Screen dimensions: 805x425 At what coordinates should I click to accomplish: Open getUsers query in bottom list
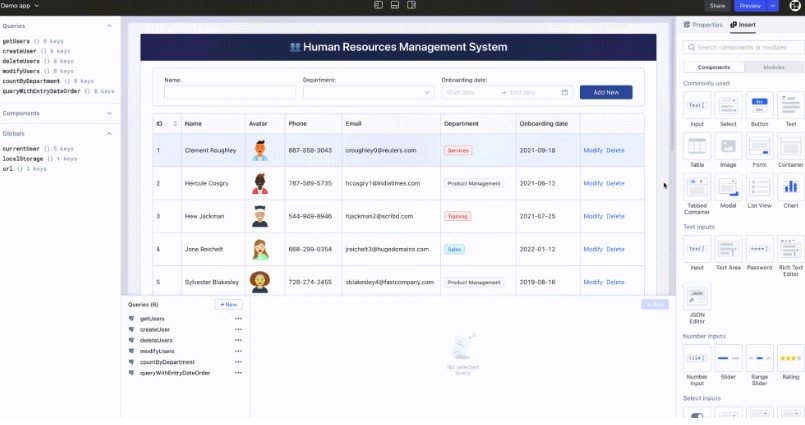click(152, 319)
